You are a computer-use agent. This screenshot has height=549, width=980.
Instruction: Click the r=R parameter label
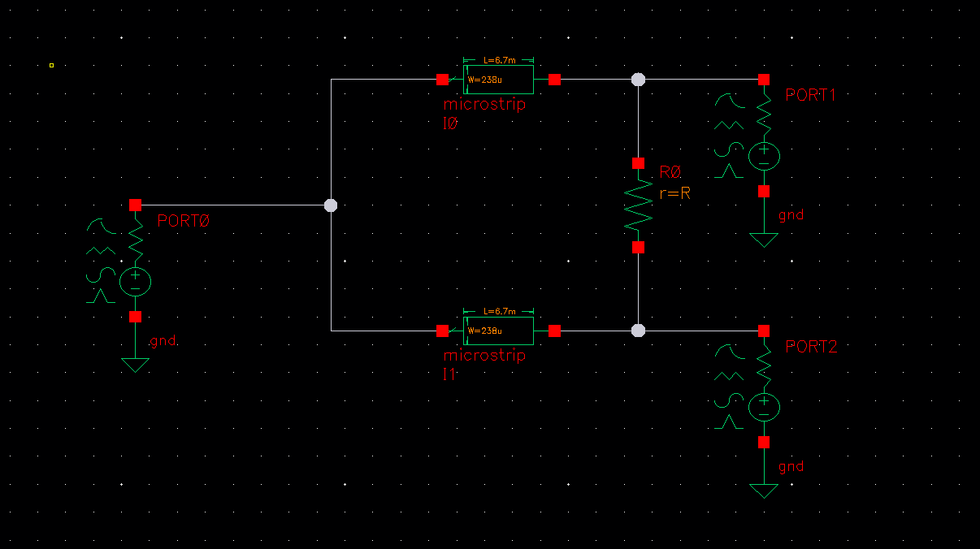[x=674, y=192]
